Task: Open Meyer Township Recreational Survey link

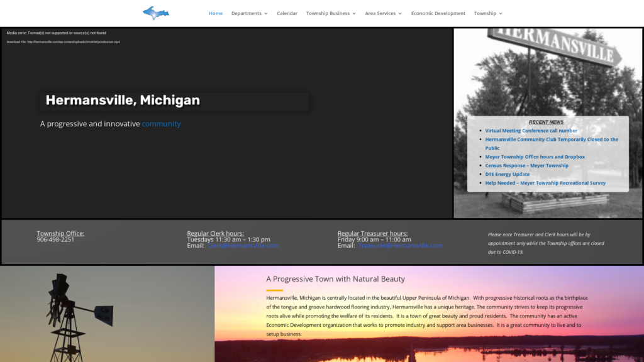Action: point(545,184)
